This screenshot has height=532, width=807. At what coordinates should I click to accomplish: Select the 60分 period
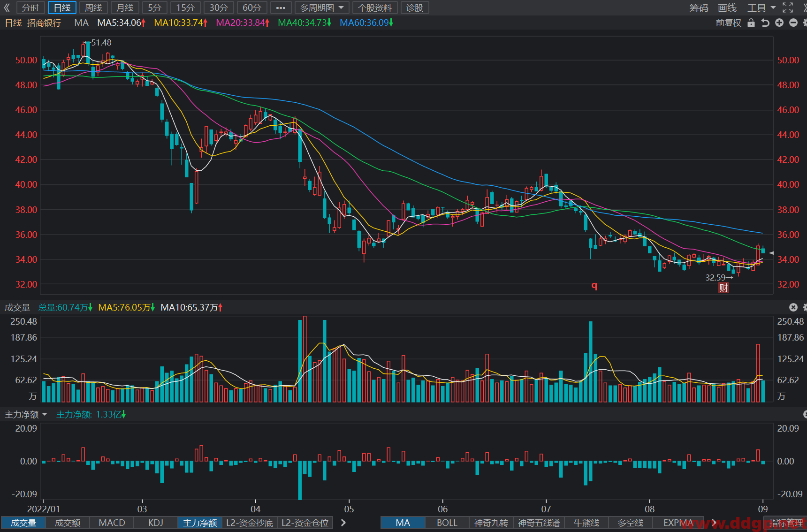click(x=252, y=8)
